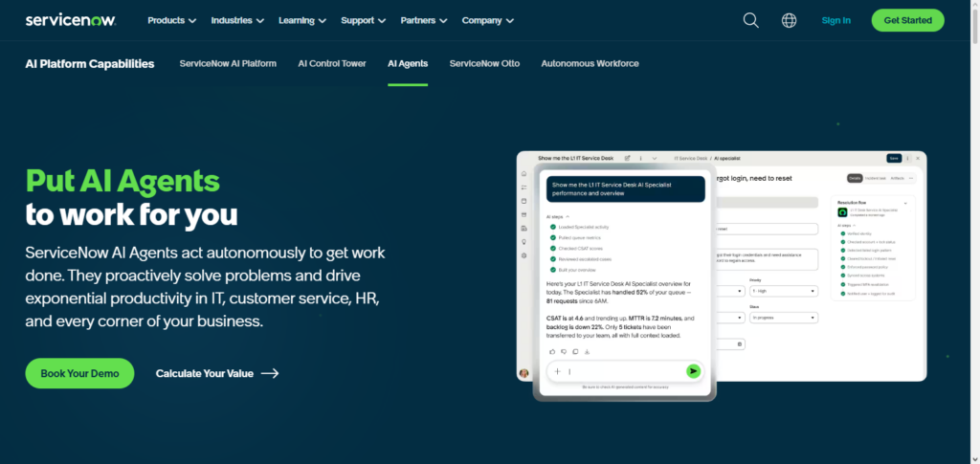This screenshot has width=980, height=464.
Task: Click the arrow beside Calculate Your Value
Action: coord(269,373)
